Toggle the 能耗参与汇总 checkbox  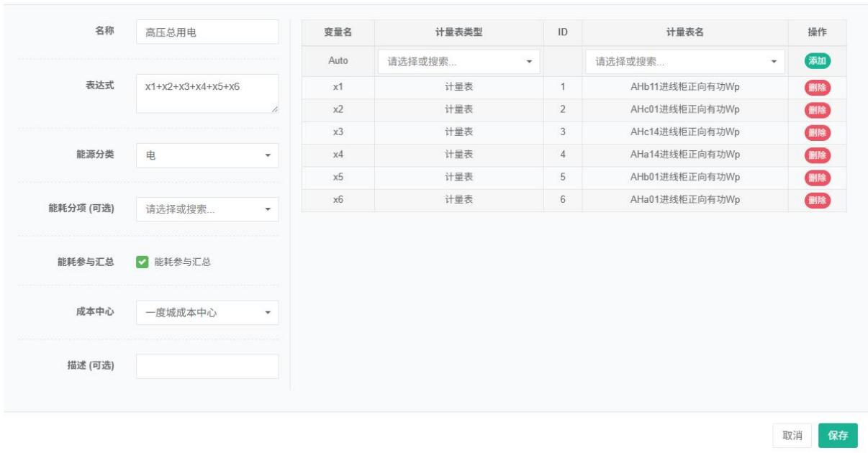click(x=142, y=262)
